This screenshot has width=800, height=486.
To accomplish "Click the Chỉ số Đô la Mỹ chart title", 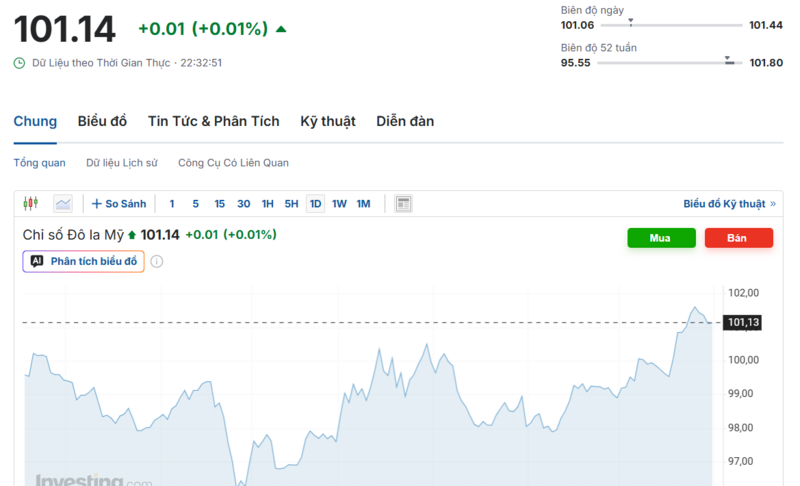I will click(x=73, y=235).
